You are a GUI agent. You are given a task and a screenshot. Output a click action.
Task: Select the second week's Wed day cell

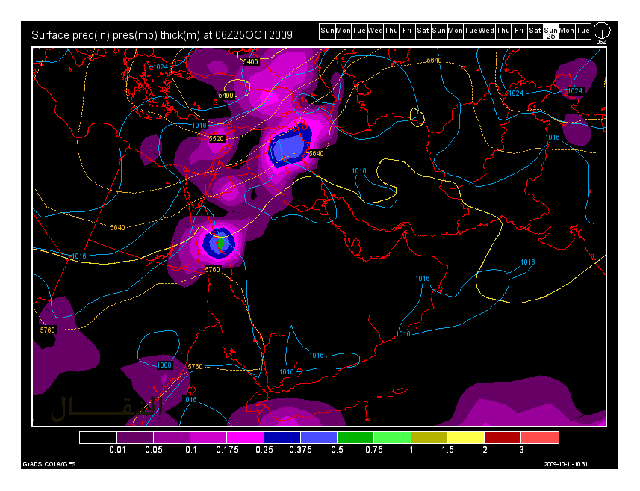coord(487,31)
